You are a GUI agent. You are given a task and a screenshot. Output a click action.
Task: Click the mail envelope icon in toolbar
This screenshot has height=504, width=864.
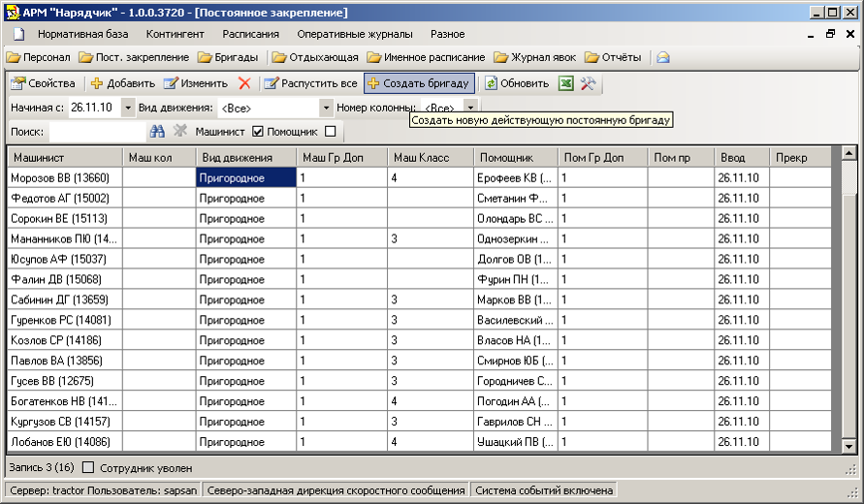point(663,57)
